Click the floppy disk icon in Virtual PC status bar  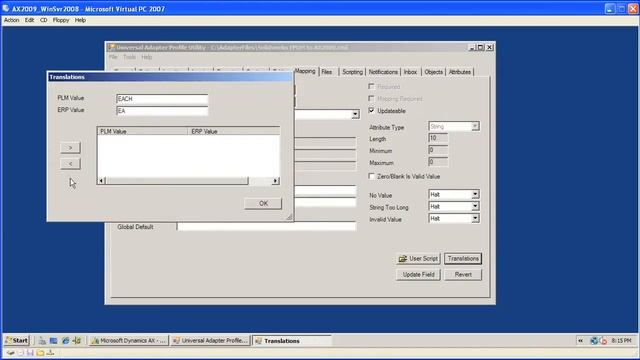click(30, 353)
